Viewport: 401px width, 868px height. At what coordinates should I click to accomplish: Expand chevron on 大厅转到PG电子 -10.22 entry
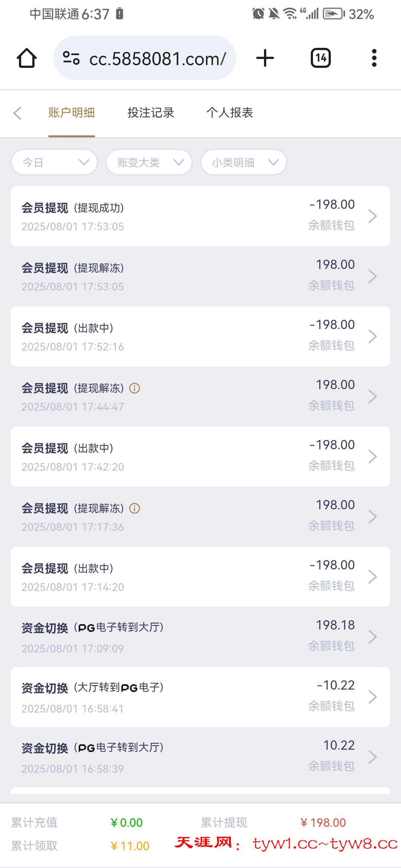coord(372,697)
